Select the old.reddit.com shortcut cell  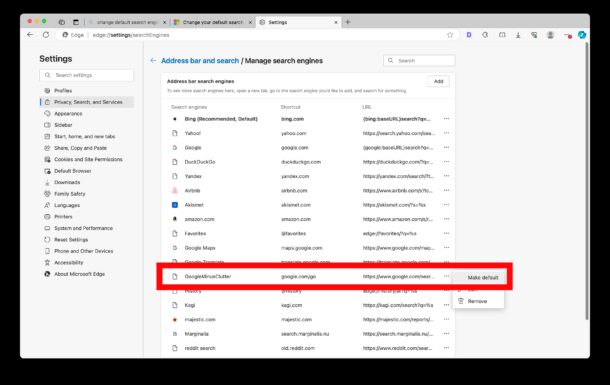pyautogui.click(x=298, y=348)
